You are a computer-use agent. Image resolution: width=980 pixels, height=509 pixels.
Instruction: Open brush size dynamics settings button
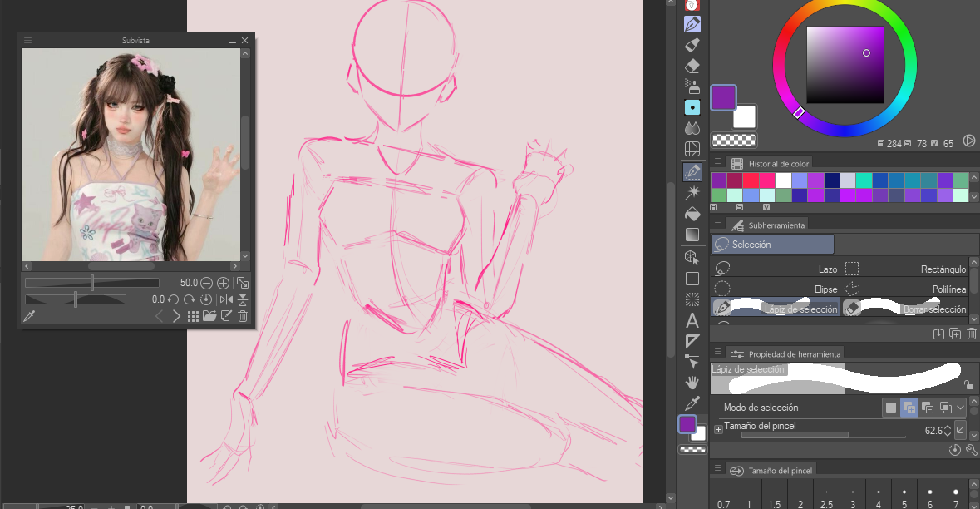[x=960, y=430]
